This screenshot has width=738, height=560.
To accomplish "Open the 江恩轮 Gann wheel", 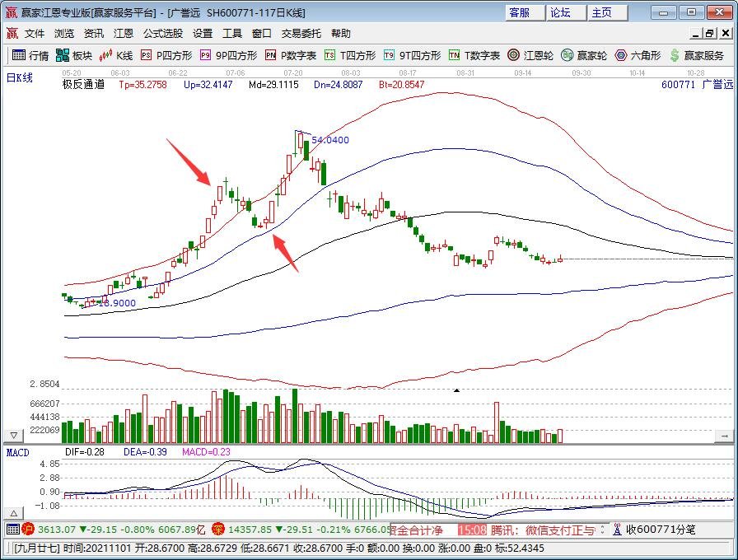I will 530,55.
